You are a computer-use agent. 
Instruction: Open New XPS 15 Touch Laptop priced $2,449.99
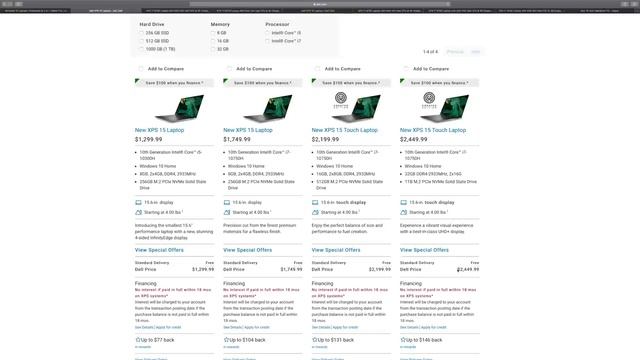pos(433,130)
